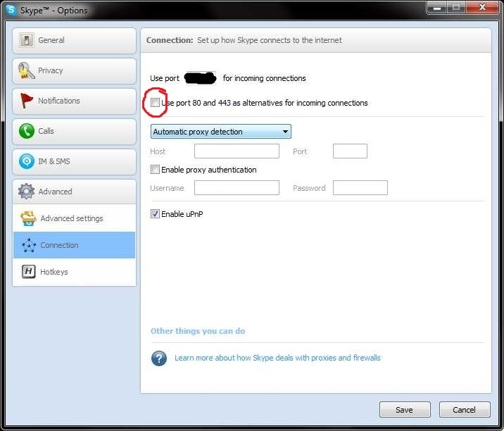504x431 pixels.
Task: Click the proxy Username field
Action: (237, 187)
